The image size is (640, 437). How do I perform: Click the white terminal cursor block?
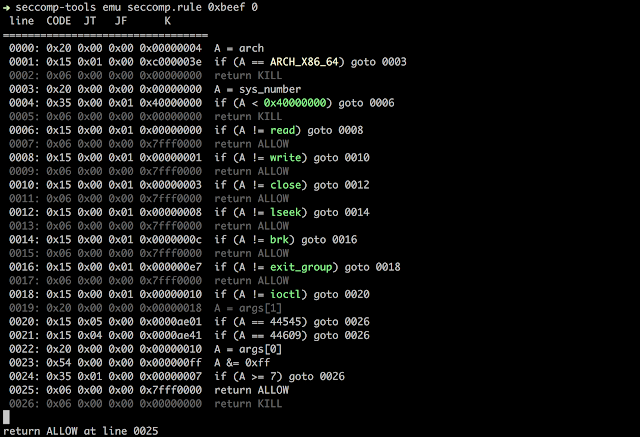point(6,417)
